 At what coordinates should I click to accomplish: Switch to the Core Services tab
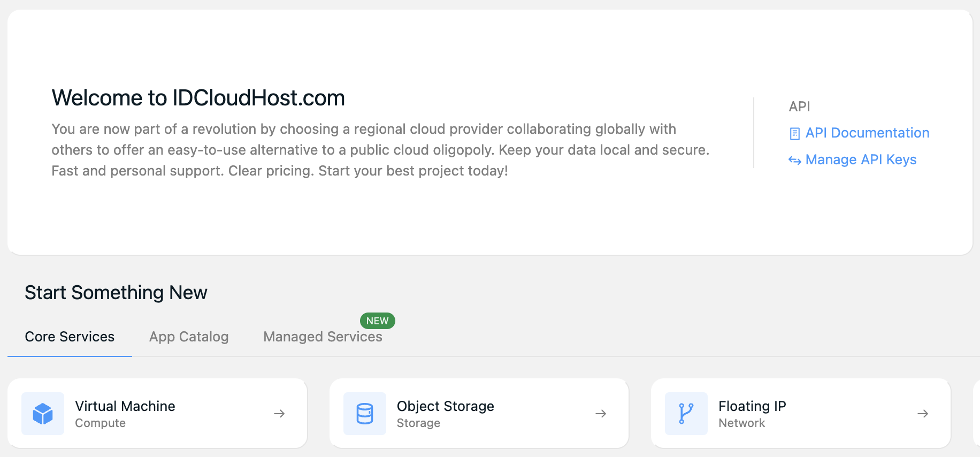(x=70, y=337)
